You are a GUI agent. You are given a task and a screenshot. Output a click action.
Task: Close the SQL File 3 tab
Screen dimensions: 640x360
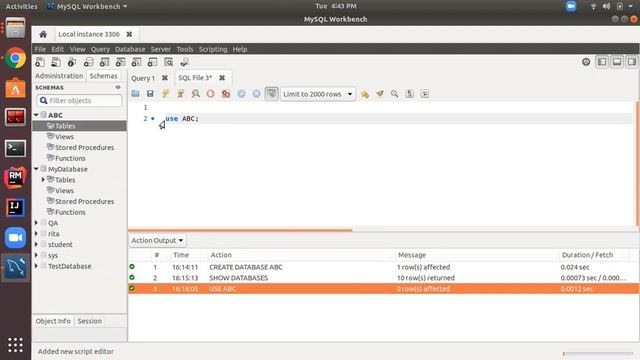222,78
